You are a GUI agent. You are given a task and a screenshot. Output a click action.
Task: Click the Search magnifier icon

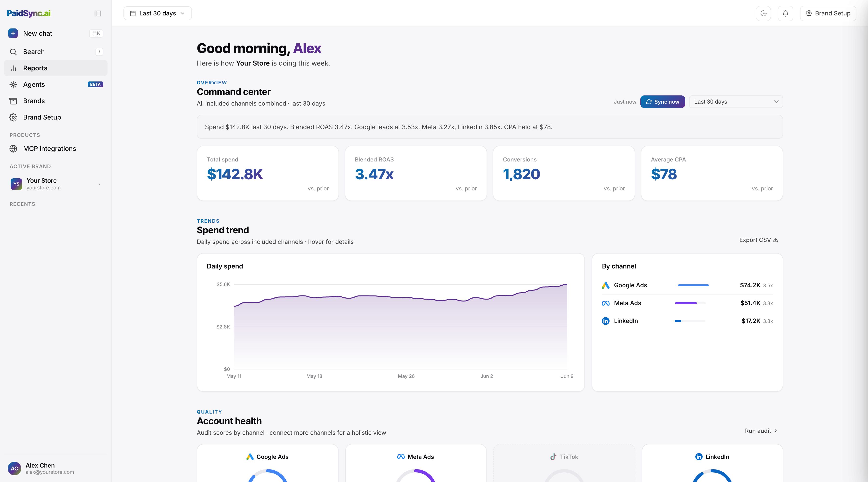pyautogui.click(x=13, y=52)
